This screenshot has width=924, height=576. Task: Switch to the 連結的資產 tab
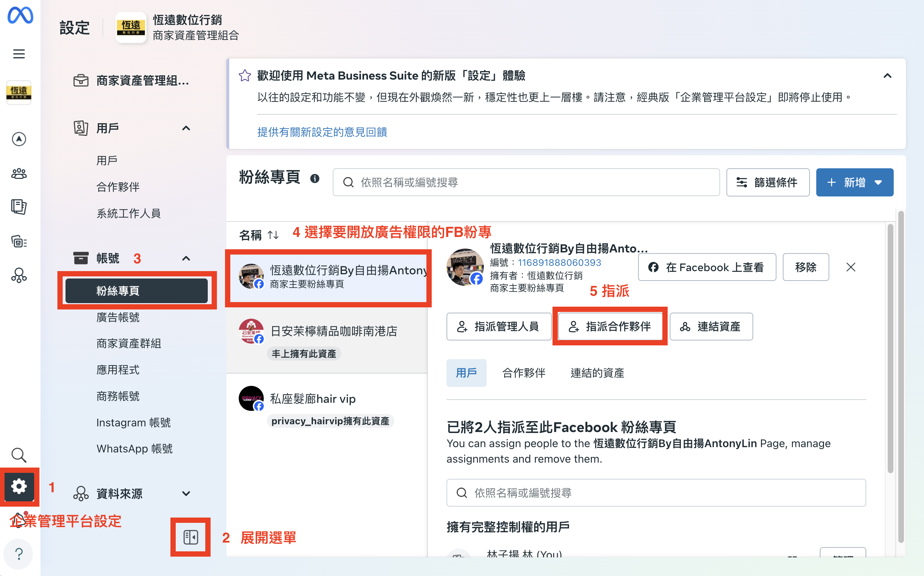click(x=597, y=372)
